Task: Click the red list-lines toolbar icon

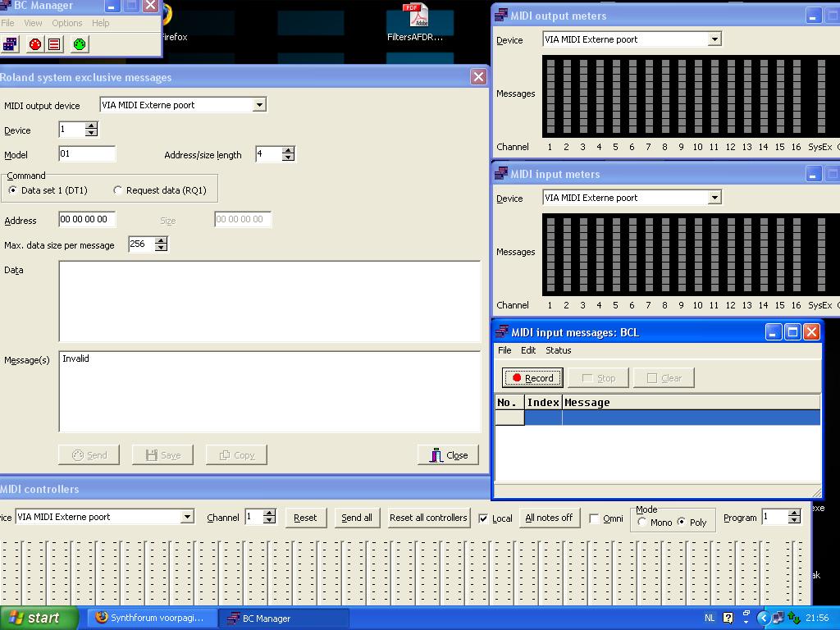Action: point(54,44)
